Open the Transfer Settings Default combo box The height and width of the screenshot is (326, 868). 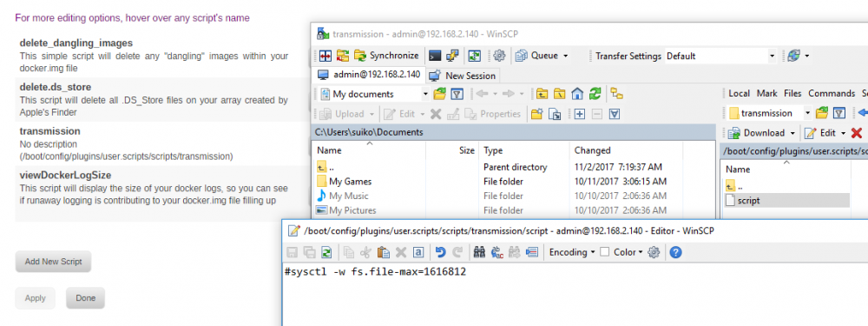pos(720,56)
